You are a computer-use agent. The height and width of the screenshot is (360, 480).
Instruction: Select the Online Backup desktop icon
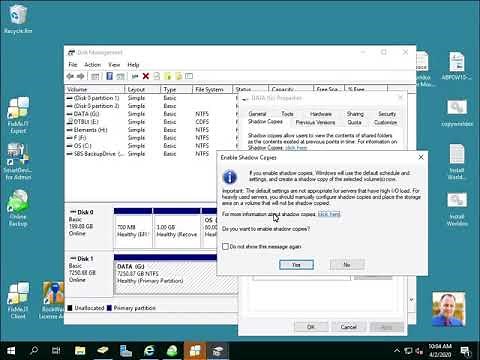(x=18, y=208)
